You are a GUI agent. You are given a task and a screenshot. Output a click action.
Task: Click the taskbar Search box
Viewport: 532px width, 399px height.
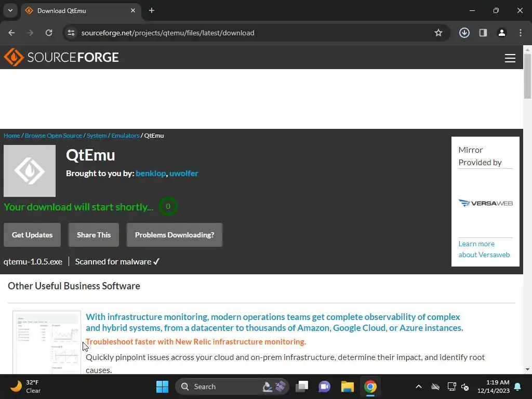(x=232, y=387)
